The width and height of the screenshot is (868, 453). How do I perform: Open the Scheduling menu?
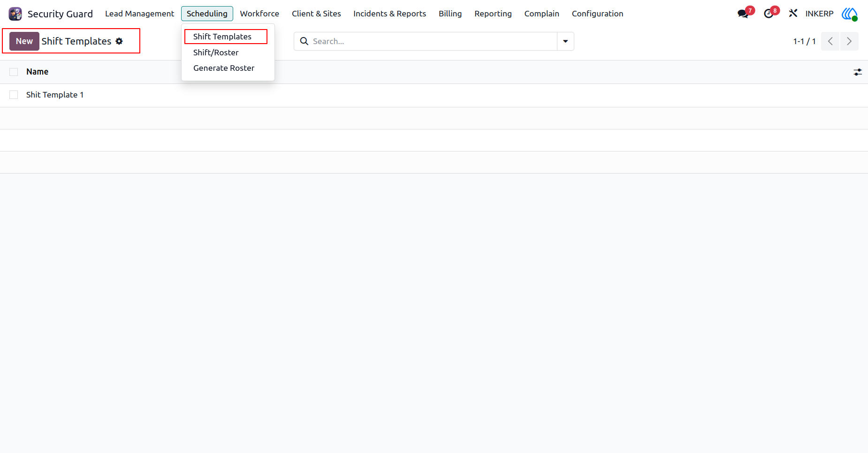pyautogui.click(x=207, y=14)
